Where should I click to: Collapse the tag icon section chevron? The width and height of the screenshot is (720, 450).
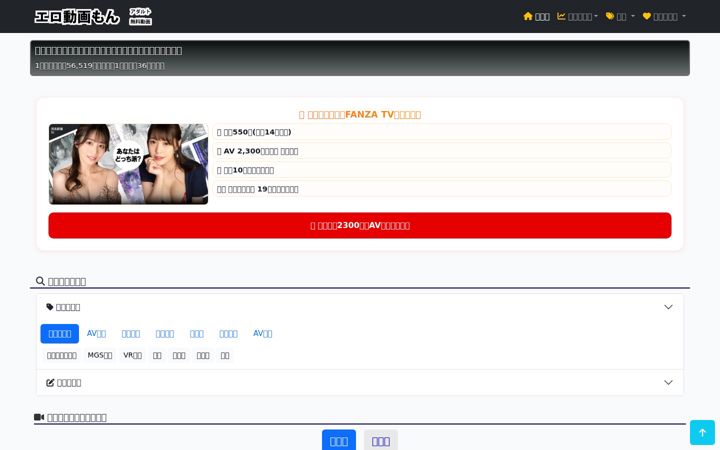[x=668, y=307]
